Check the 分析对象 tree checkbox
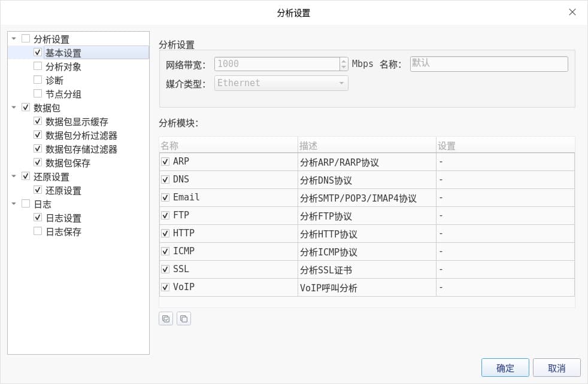Screen dimensions: 588x384 pyautogui.click(x=38, y=66)
